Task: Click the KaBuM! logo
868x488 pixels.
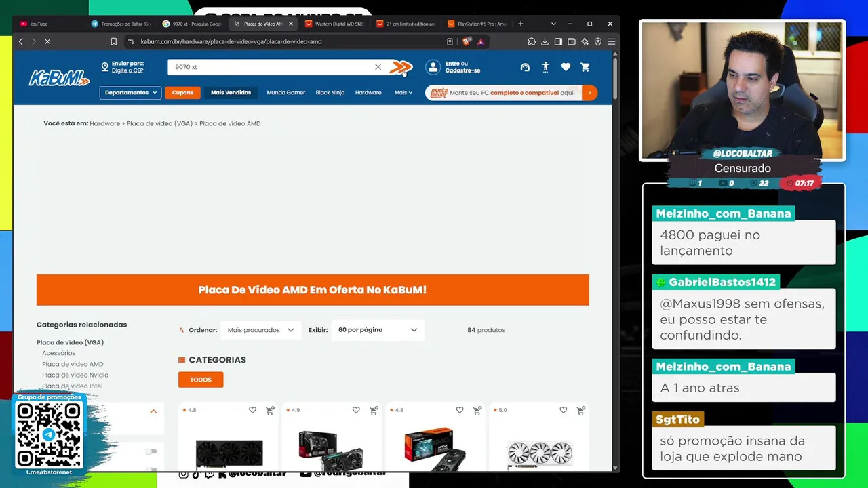Action: coord(59,77)
